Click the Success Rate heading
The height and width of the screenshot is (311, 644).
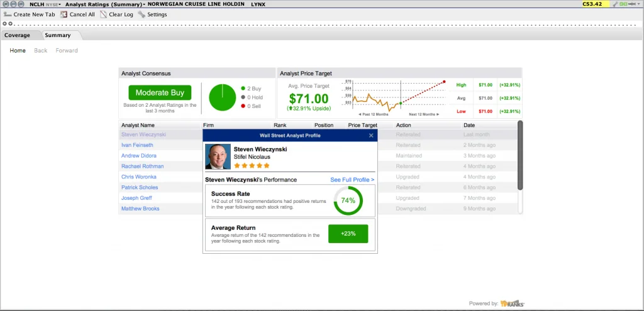tap(230, 194)
